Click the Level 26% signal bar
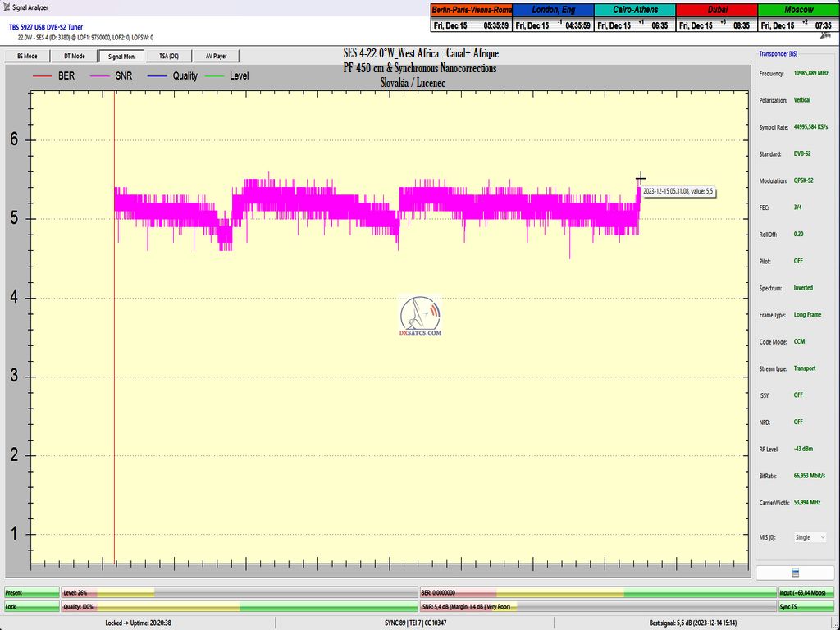Viewport: 840px width, 630px height. point(238,592)
